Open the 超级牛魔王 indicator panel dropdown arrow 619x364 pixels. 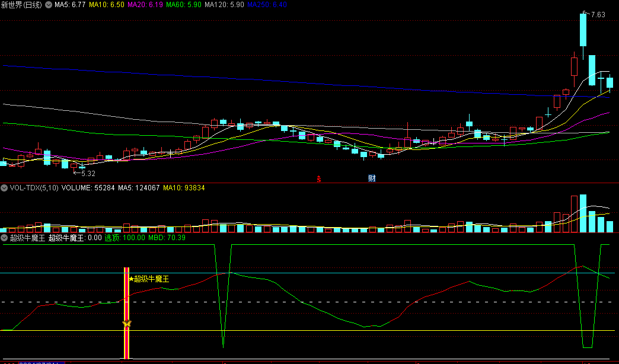[x=4, y=238]
